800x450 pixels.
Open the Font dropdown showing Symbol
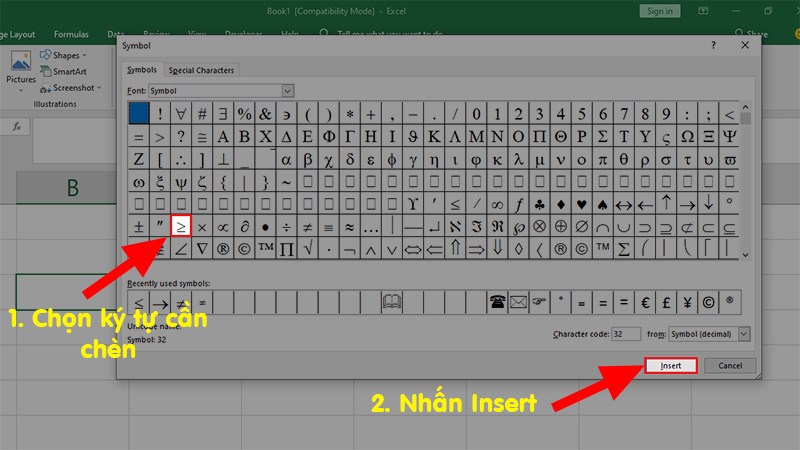click(x=221, y=91)
